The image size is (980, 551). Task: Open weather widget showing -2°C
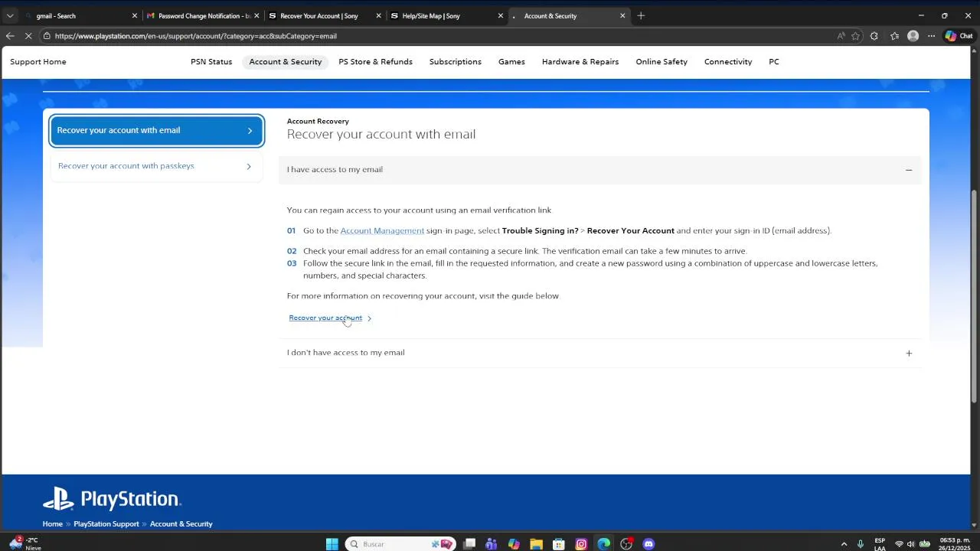(24, 544)
